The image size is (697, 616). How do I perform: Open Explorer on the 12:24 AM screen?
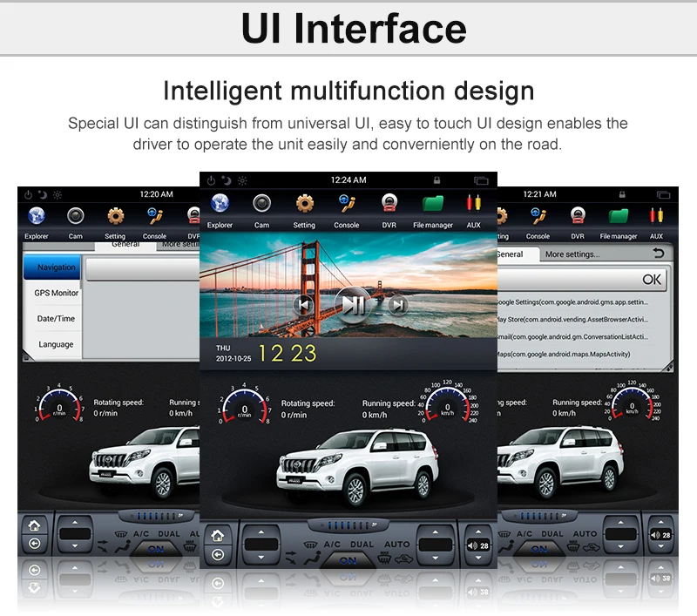coord(220,211)
